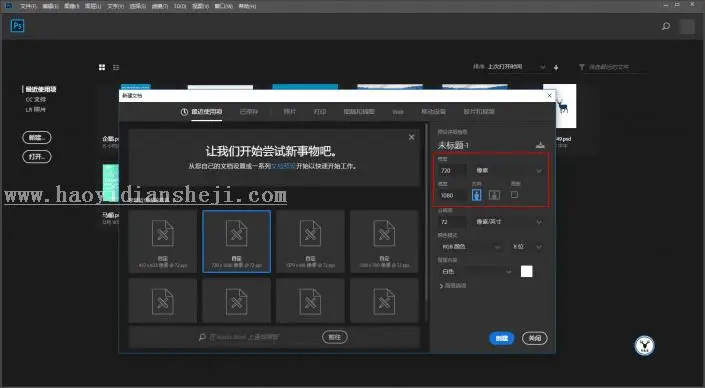Close the welcome banner with its X

tap(411, 137)
